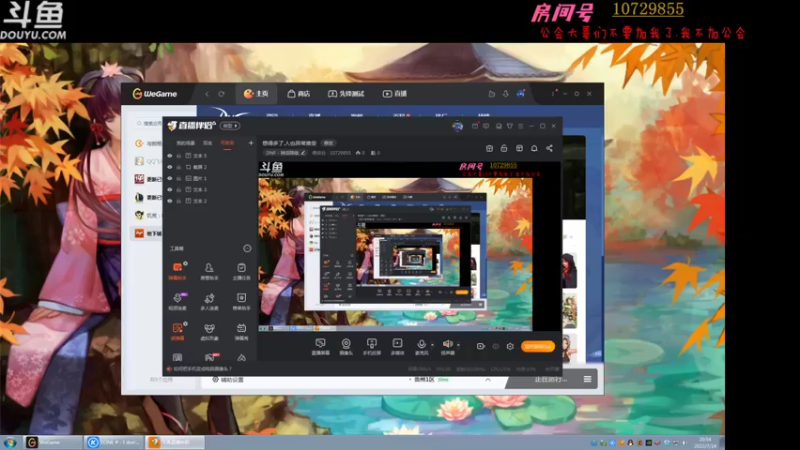Toggle lock on 文本 5 layer

(179, 156)
